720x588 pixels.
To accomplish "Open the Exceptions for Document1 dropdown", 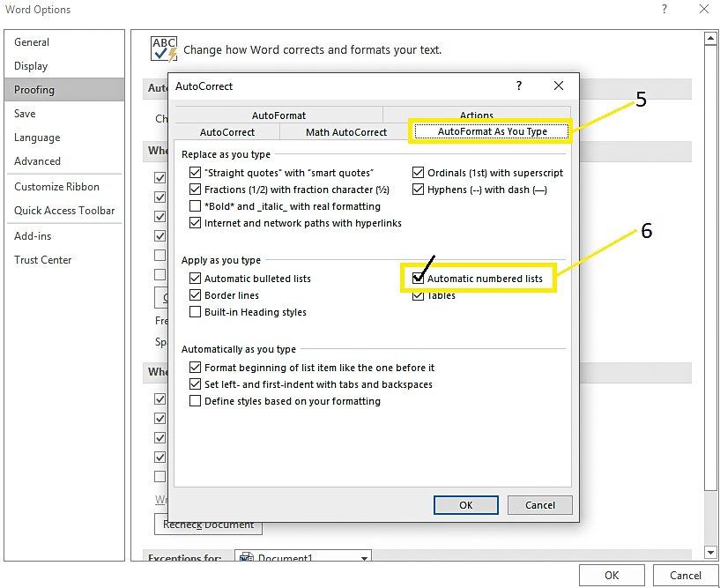I will pyautogui.click(x=364, y=558).
